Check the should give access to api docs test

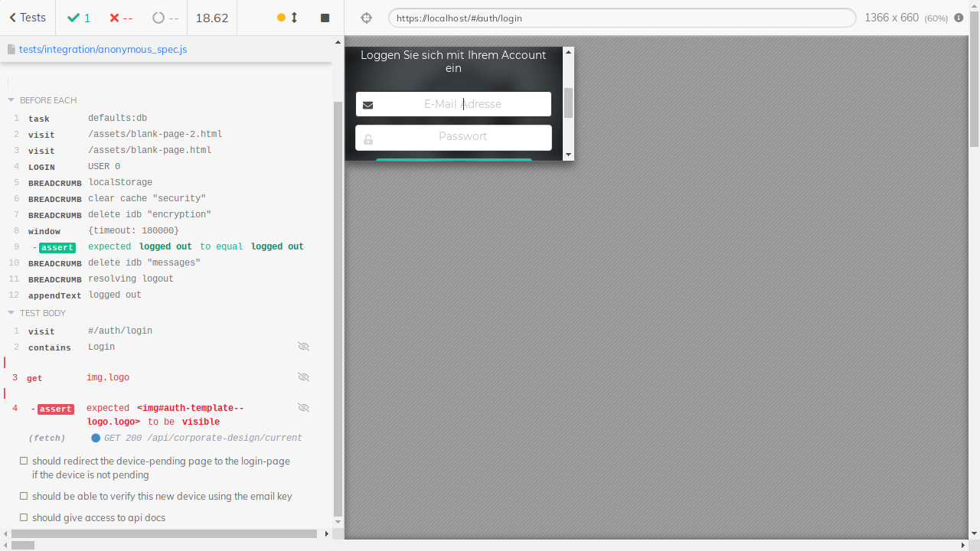(24, 517)
